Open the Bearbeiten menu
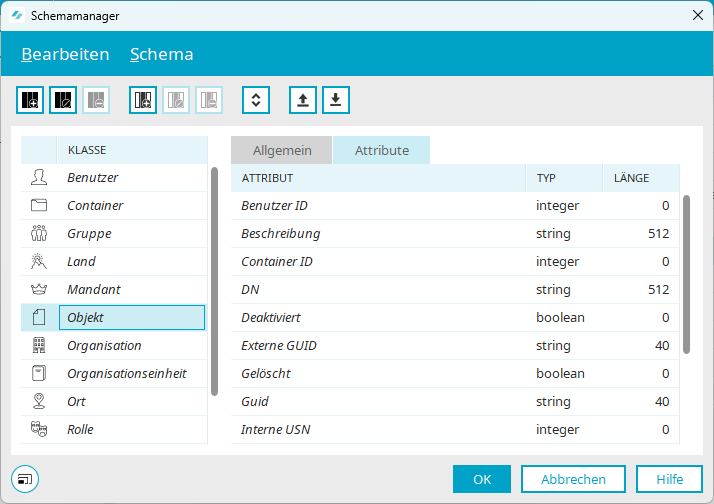This screenshot has width=714, height=504. [65, 54]
